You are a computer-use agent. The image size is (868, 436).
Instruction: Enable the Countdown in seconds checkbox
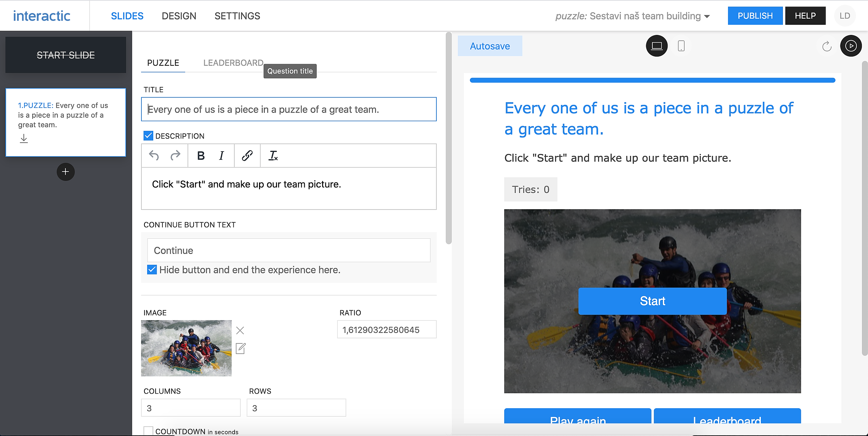[x=148, y=431]
